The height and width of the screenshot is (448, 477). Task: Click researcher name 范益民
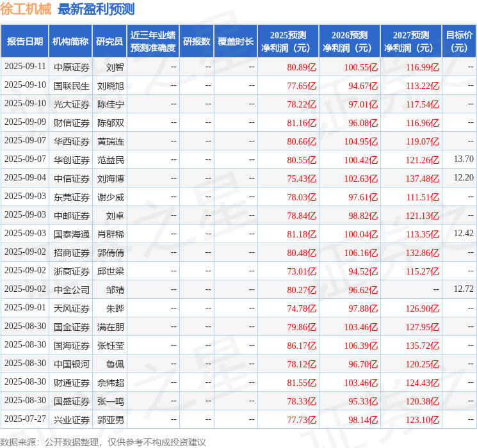(111, 160)
